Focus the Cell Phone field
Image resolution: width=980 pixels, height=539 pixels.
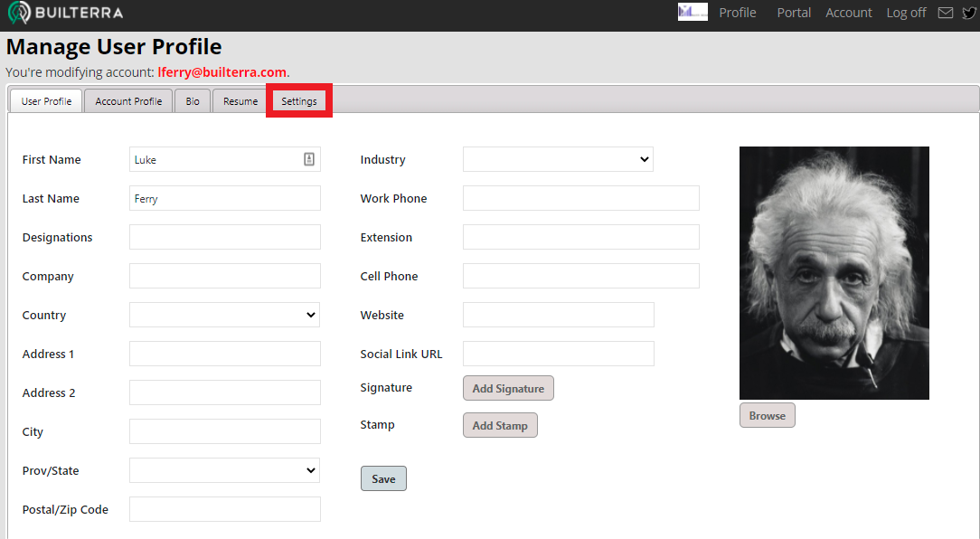pos(581,276)
